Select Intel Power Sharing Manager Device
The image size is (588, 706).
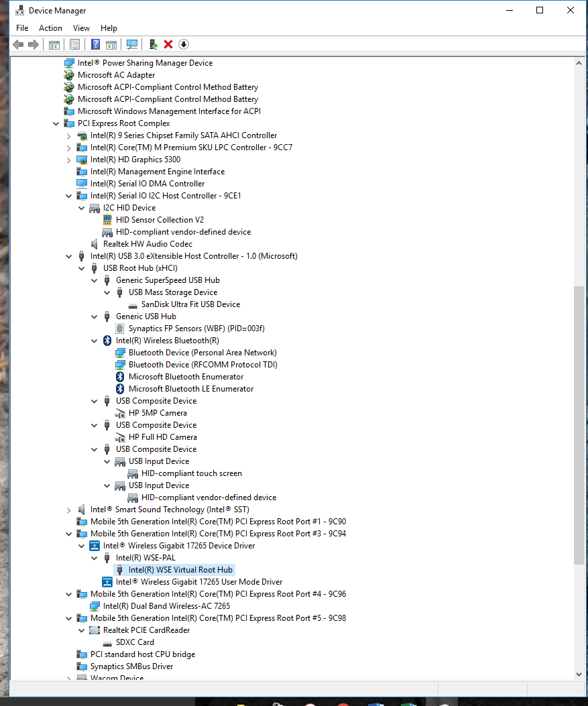tap(145, 64)
